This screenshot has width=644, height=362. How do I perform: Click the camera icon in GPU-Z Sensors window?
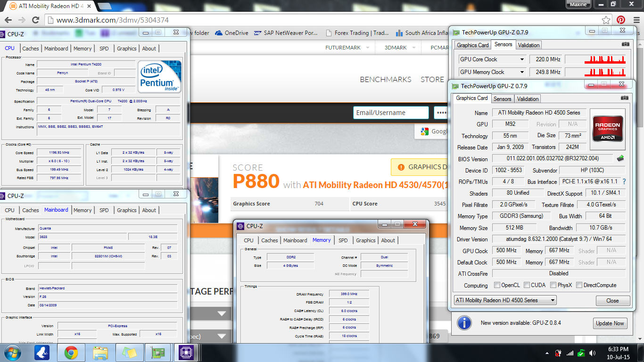(x=625, y=44)
